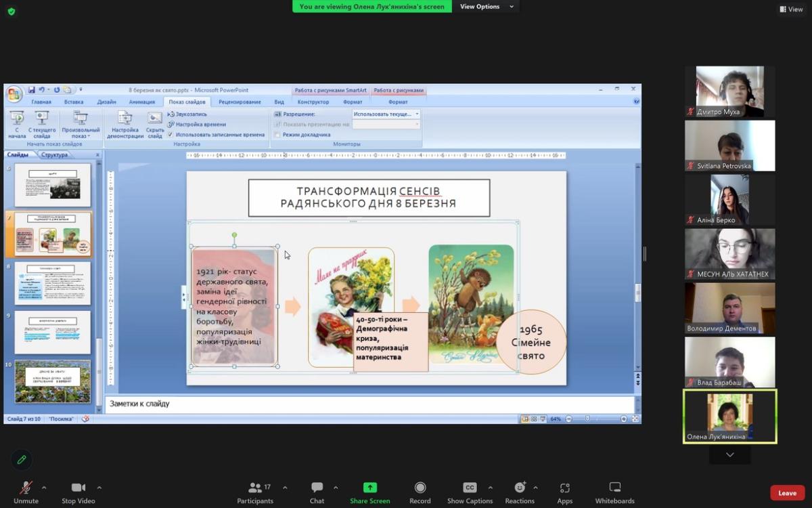Click the PowerPoint Office button
This screenshot has width=812, height=508.
pos(14,93)
